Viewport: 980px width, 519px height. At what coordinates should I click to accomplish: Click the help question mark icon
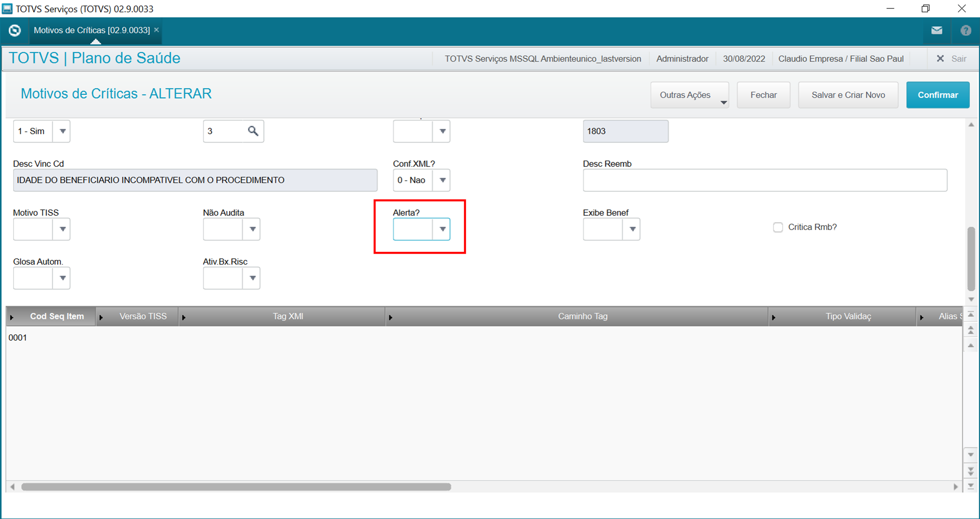click(966, 30)
